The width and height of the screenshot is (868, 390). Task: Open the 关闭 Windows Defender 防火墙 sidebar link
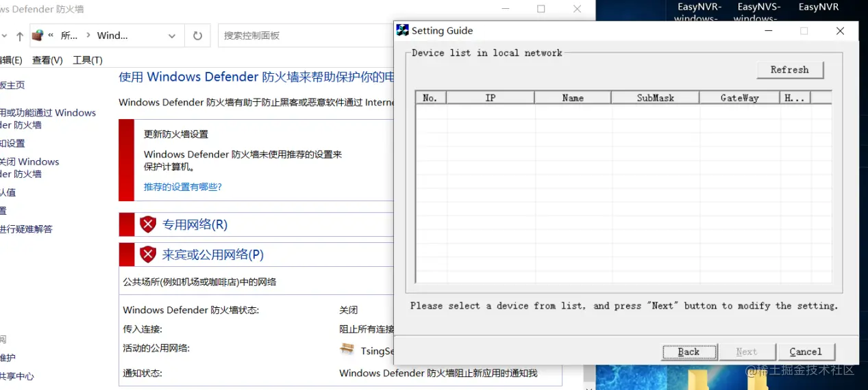click(x=29, y=168)
